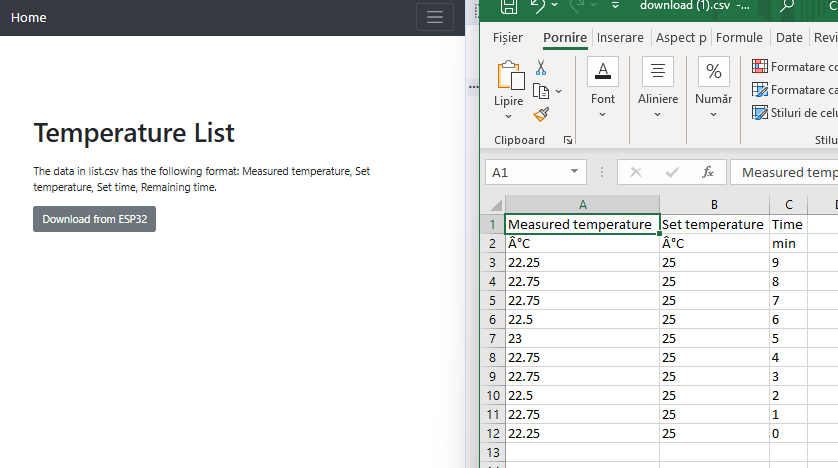Toggle the navbar hamburger menu
Screen dimensions: 838x468
(434, 17)
